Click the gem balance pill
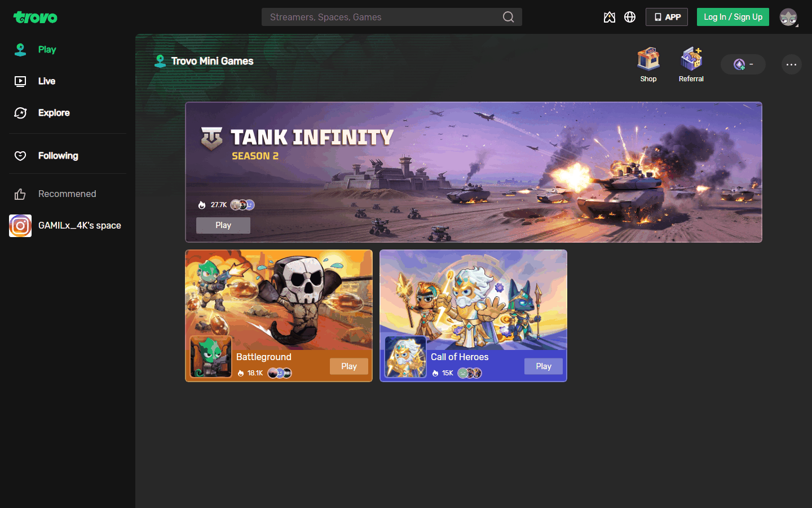 pos(743,64)
